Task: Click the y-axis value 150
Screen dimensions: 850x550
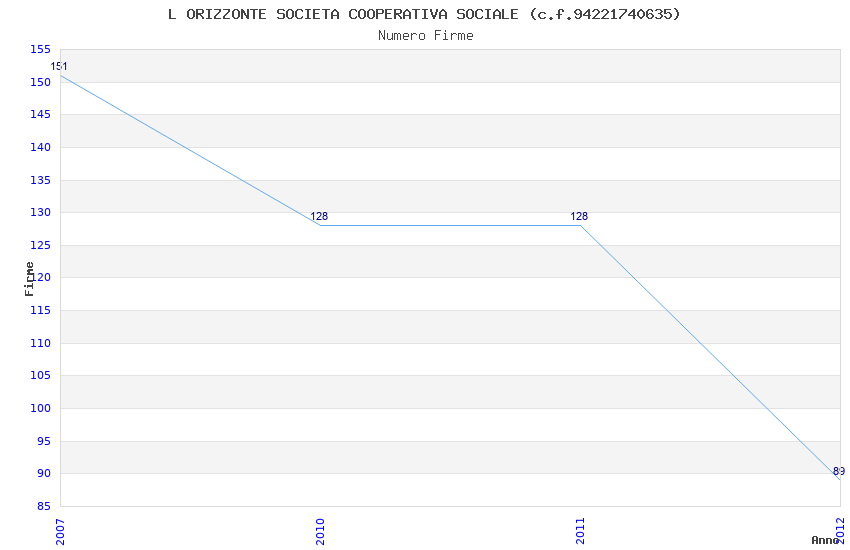Action: click(40, 82)
